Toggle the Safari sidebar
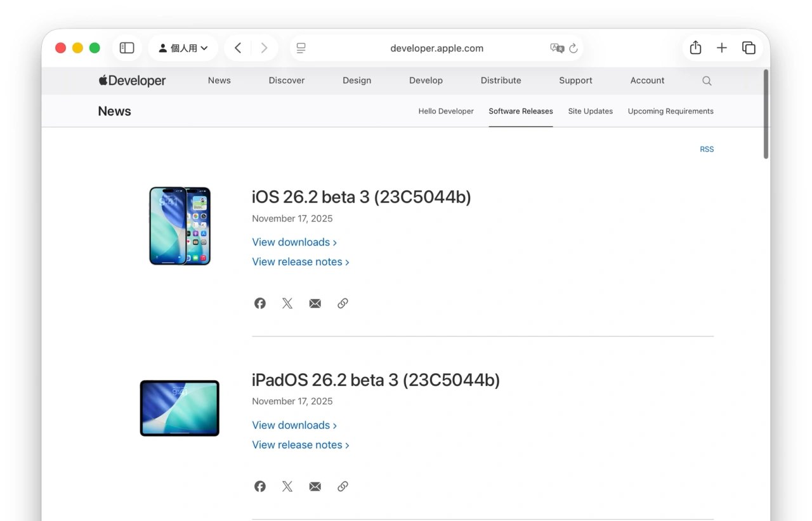Image resolution: width=812 pixels, height=521 pixels. click(126, 47)
